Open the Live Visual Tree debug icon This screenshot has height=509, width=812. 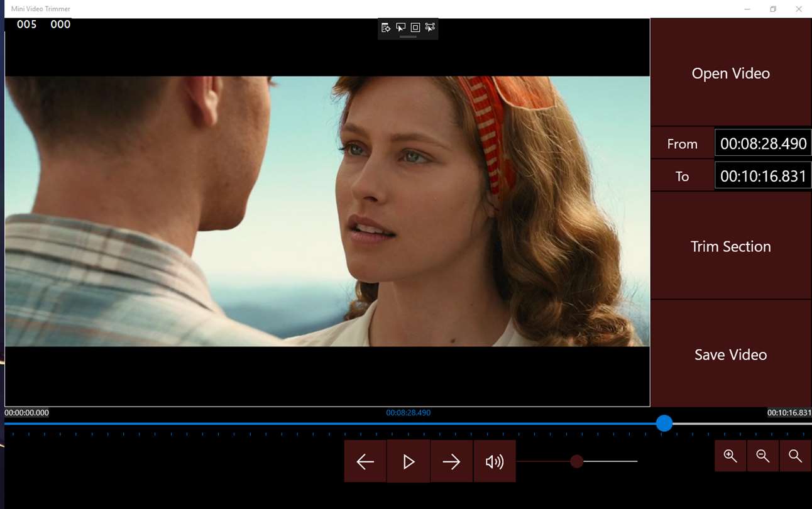point(385,28)
